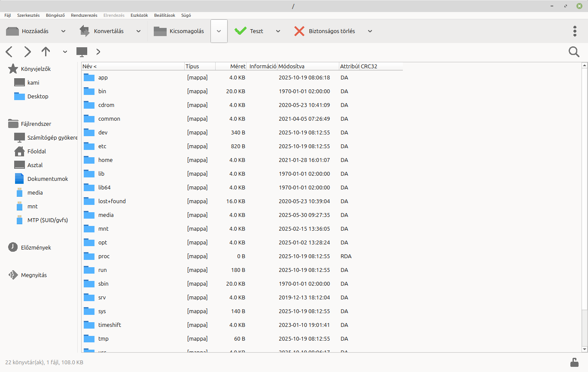The image size is (588, 372).
Task: Click the Hozzáadás archive icon
Action: click(12, 31)
